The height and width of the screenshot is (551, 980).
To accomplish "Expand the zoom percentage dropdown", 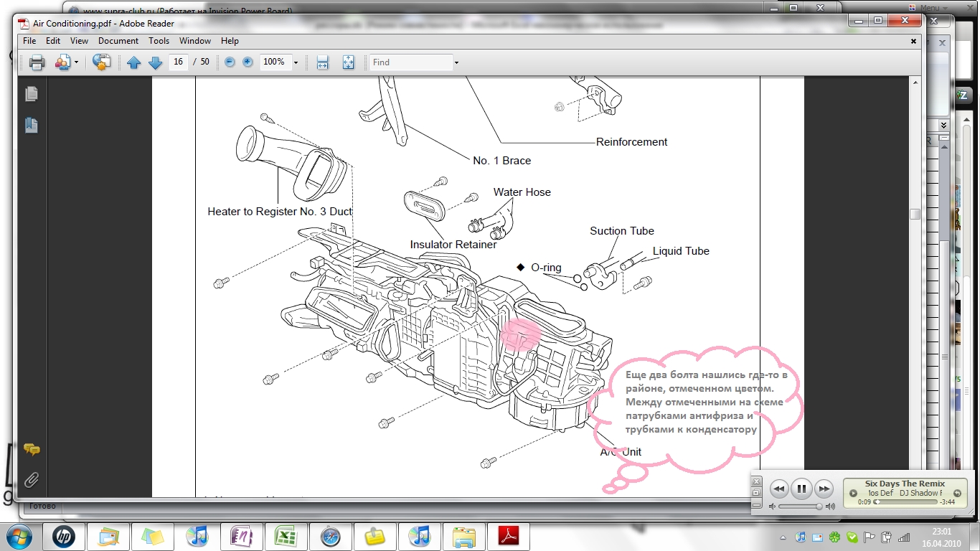I will (x=296, y=62).
